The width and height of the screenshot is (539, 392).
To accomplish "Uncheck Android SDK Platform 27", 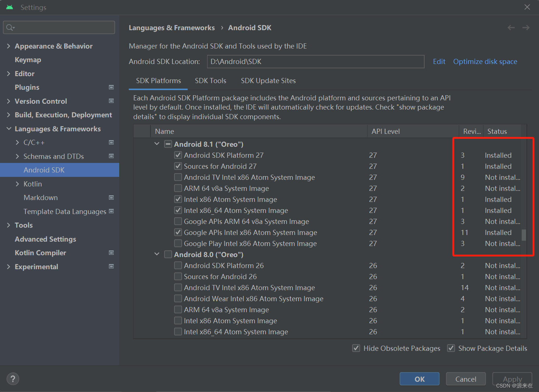I will pos(178,155).
